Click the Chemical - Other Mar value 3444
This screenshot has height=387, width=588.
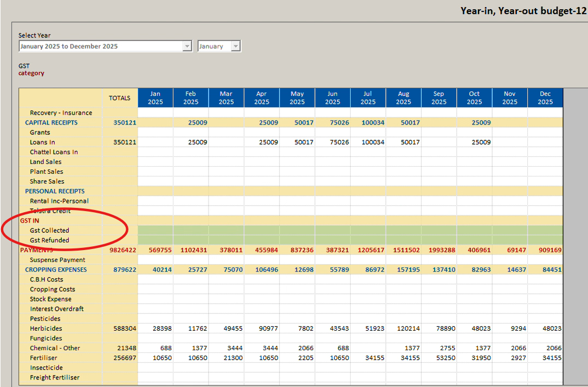pyautogui.click(x=235, y=348)
